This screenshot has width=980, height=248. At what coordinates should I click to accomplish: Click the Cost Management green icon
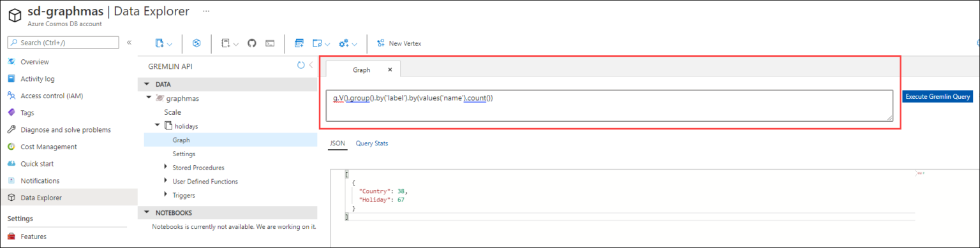tap(11, 147)
